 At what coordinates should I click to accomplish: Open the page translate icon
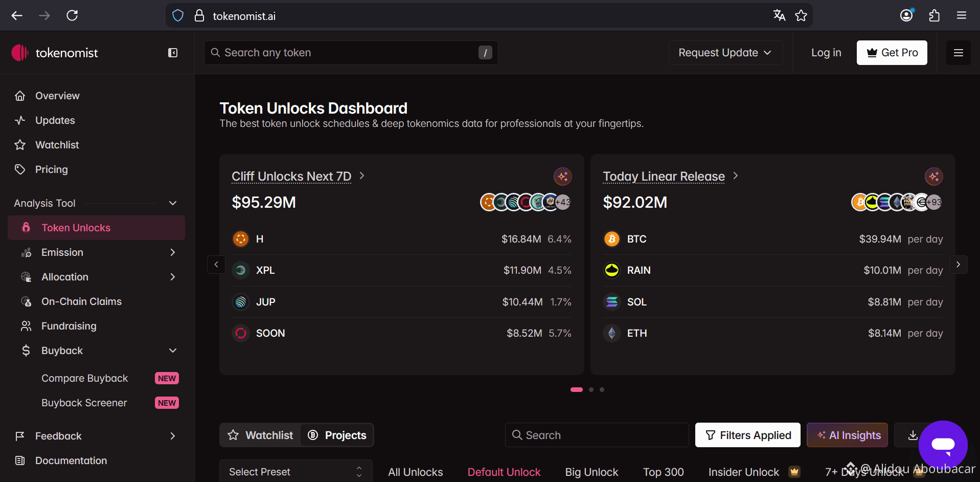779,16
